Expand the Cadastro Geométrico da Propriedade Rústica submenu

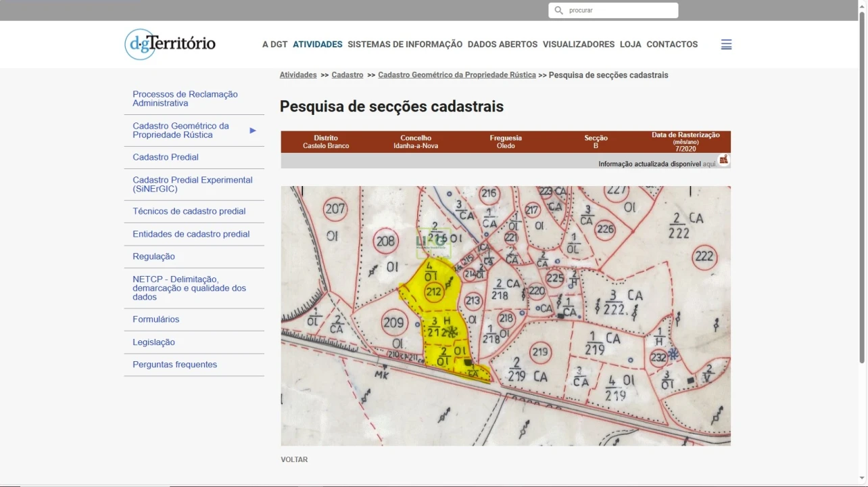click(252, 130)
